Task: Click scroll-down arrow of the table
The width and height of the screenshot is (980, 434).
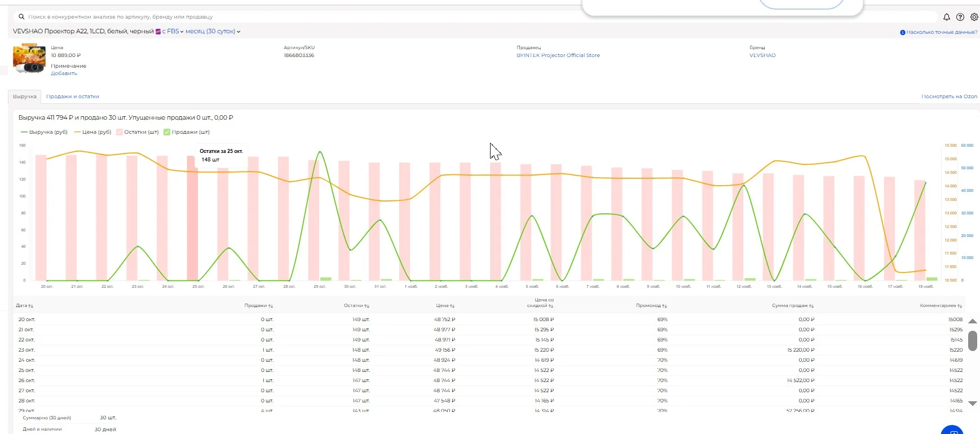Action: click(973, 404)
